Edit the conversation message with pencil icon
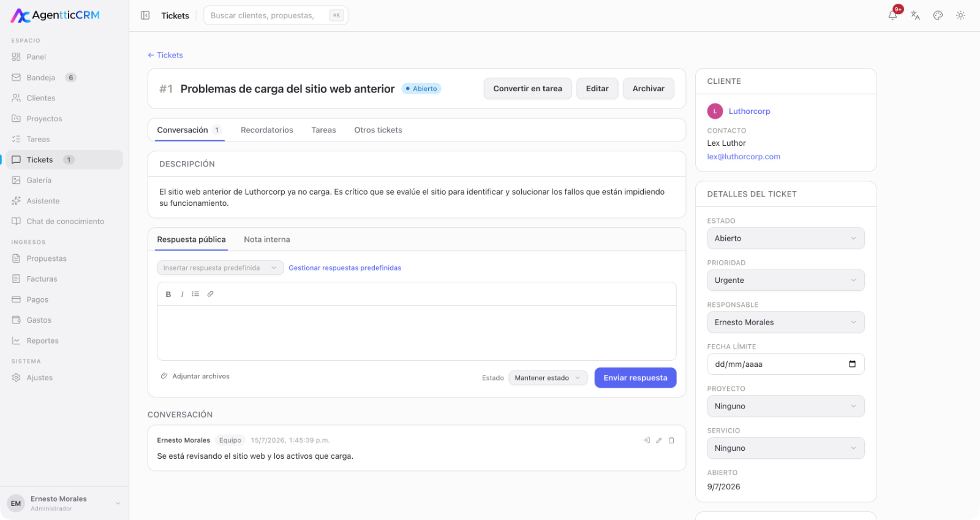Viewport: 980px width, 520px height. point(659,440)
